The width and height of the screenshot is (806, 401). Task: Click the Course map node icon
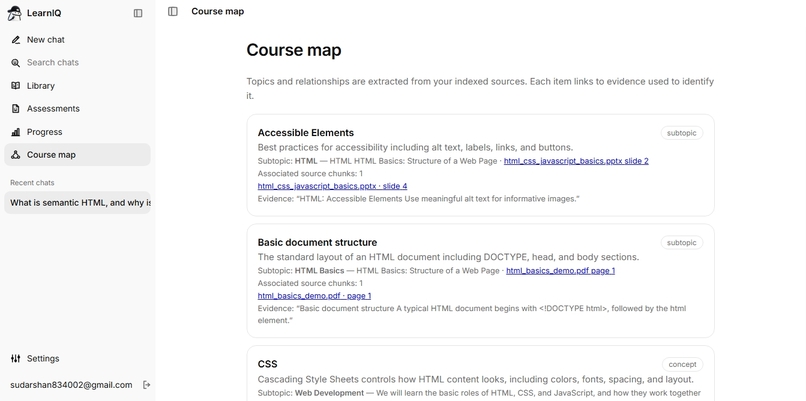pyautogui.click(x=16, y=155)
